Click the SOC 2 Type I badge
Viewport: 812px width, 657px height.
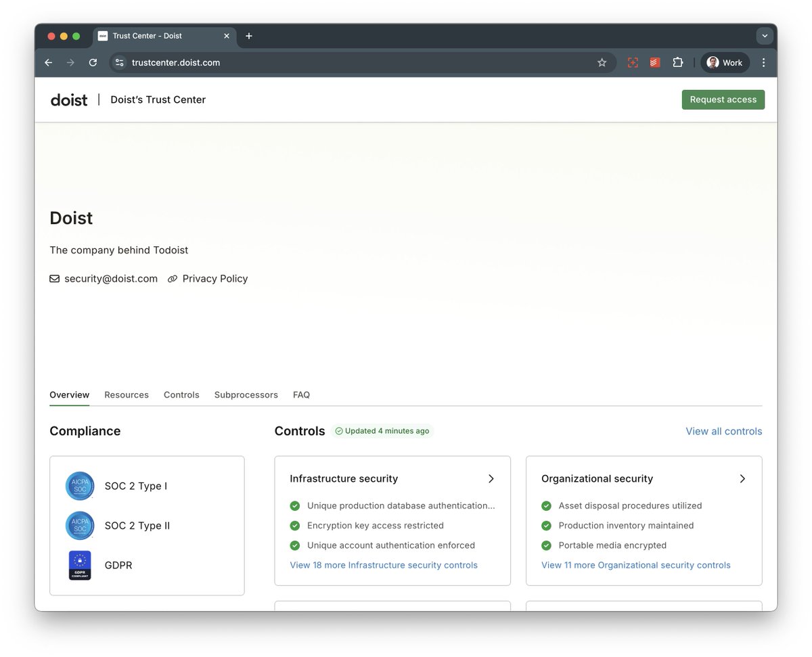[x=80, y=486]
